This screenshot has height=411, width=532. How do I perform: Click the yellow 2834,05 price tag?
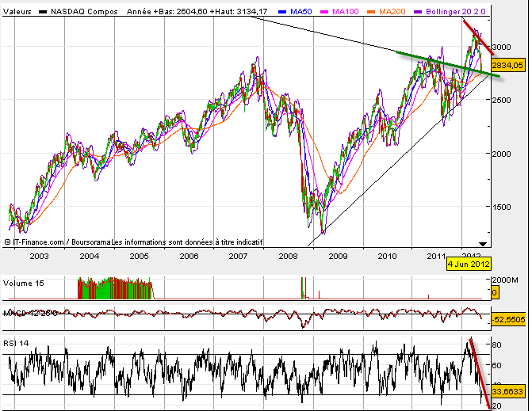(507, 65)
